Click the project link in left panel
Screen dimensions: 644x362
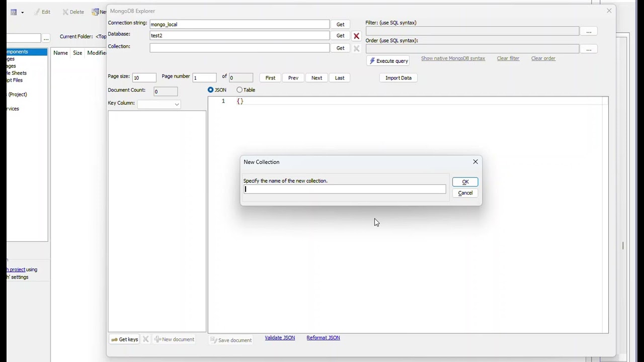[x=17, y=269]
